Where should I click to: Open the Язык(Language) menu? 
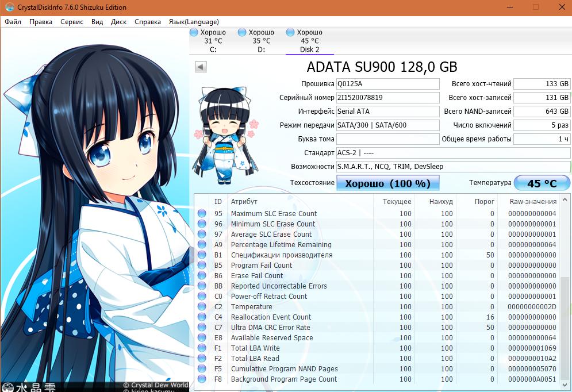(x=194, y=22)
